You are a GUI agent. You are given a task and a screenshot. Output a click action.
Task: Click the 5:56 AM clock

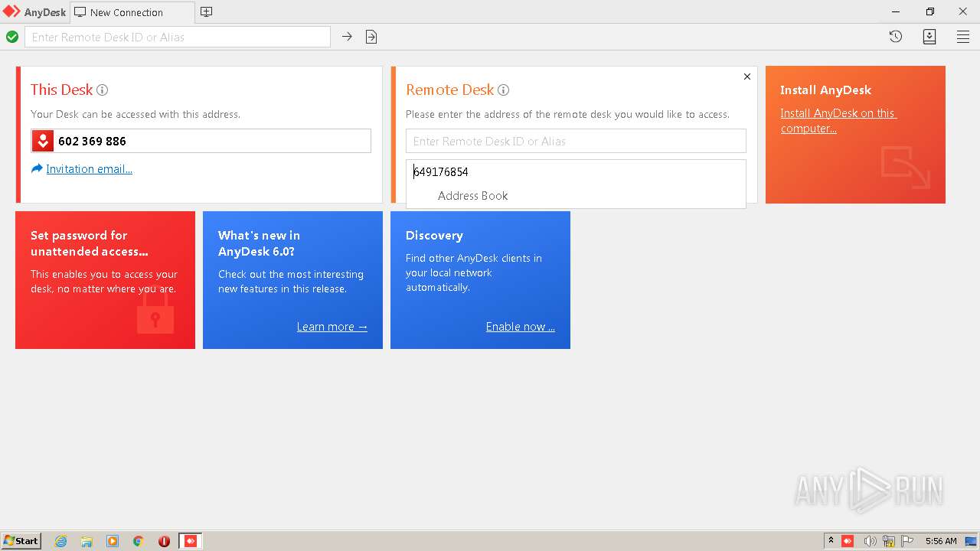pos(941,541)
